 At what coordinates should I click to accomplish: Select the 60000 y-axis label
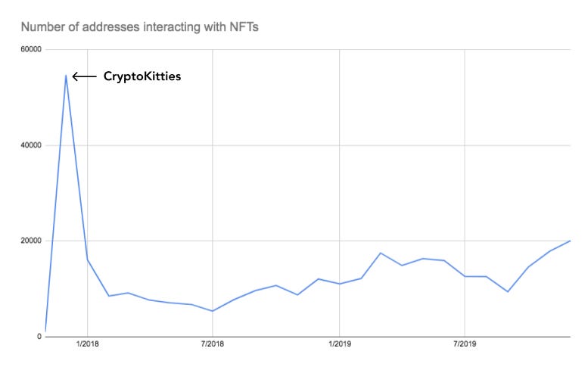click(31, 49)
